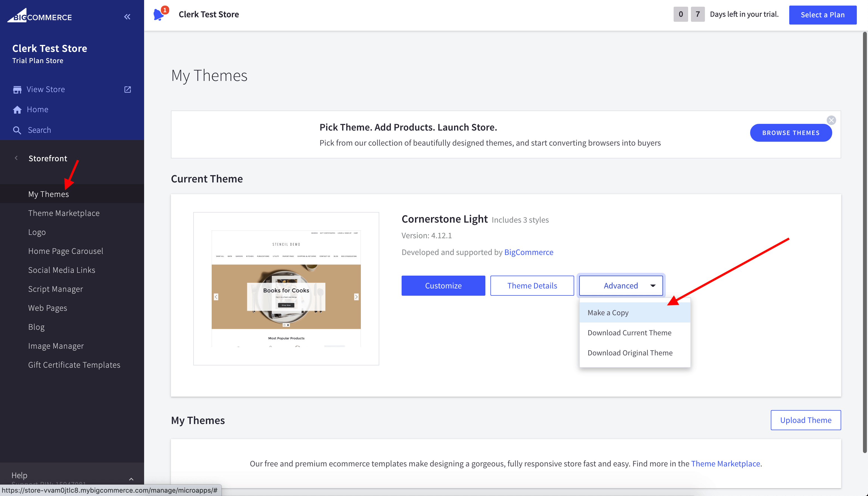Open the BigCommerce developer link
The width and height of the screenshot is (868, 496).
(x=528, y=252)
